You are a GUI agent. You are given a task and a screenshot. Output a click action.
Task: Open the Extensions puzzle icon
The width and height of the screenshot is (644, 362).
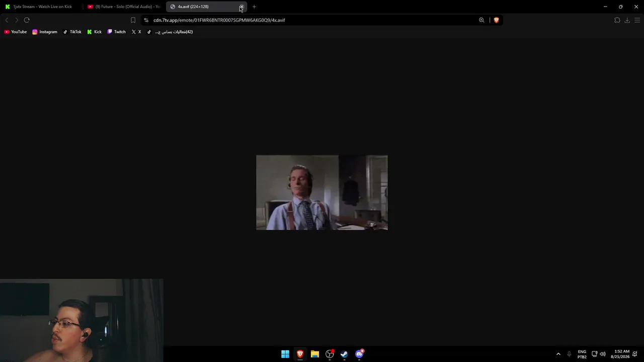coord(617,20)
